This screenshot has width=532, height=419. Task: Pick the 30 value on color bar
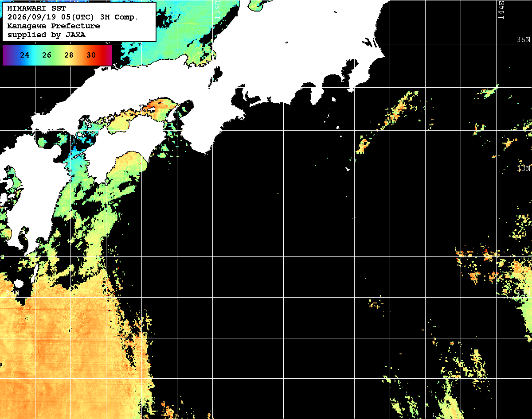[x=91, y=55]
